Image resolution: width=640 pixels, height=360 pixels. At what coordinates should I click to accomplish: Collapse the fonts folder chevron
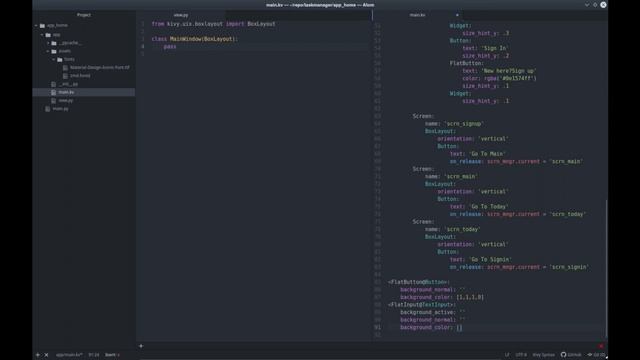point(53,59)
